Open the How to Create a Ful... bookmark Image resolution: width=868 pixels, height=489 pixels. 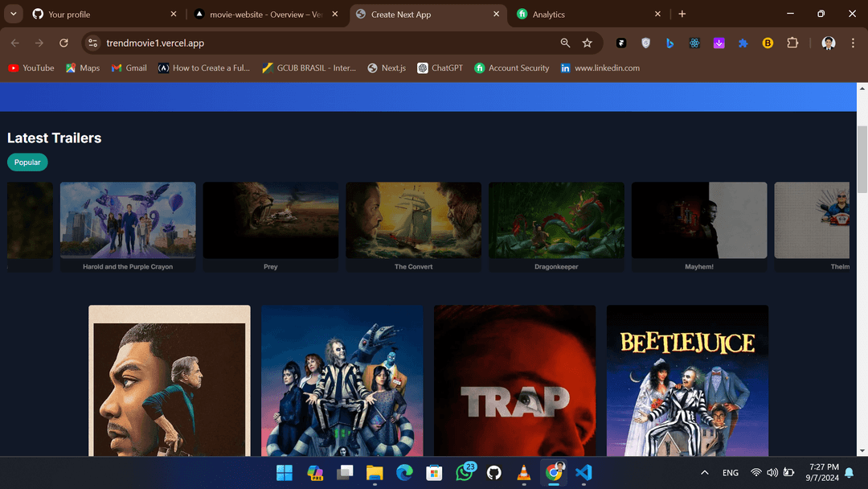(203, 68)
